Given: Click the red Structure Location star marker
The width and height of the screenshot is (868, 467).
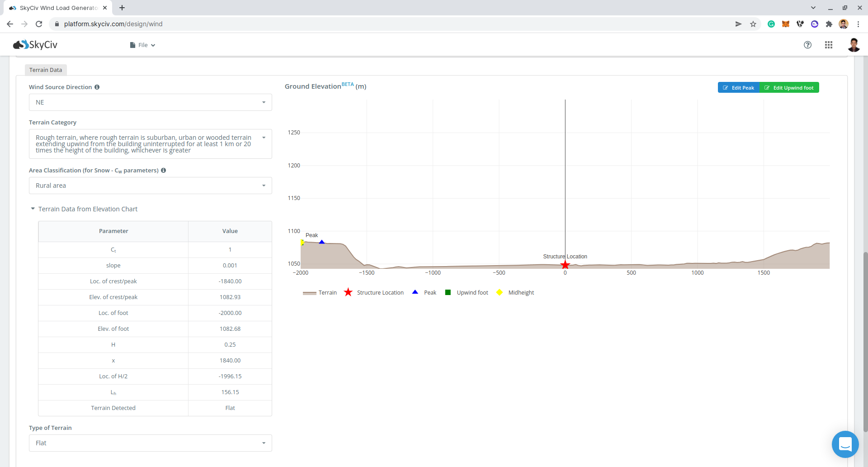Looking at the screenshot, I should pos(565,265).
